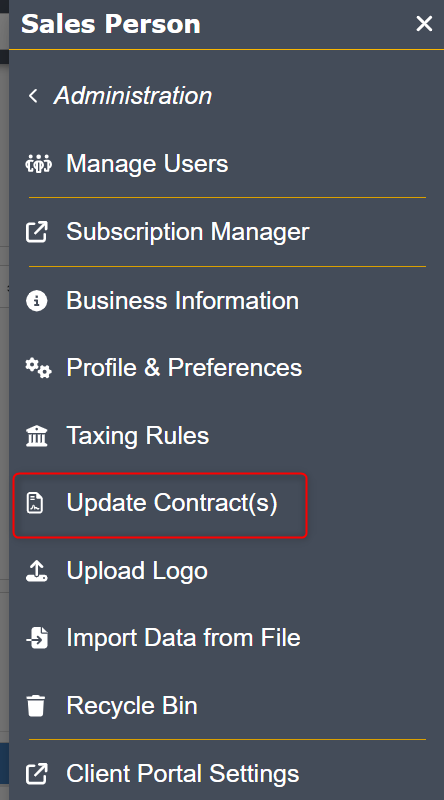
Task: Click the Administration heading label
Action: [133, 95]
